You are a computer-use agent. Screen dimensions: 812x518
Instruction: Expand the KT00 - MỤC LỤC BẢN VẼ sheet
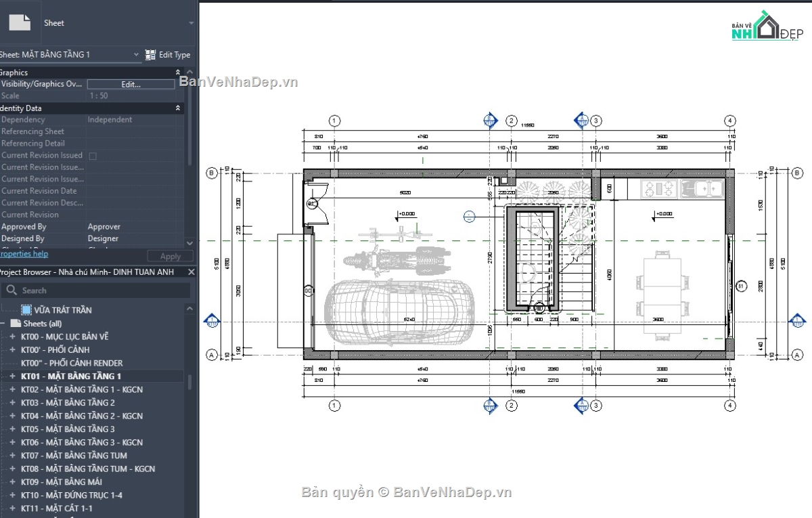tap(12, 337)
